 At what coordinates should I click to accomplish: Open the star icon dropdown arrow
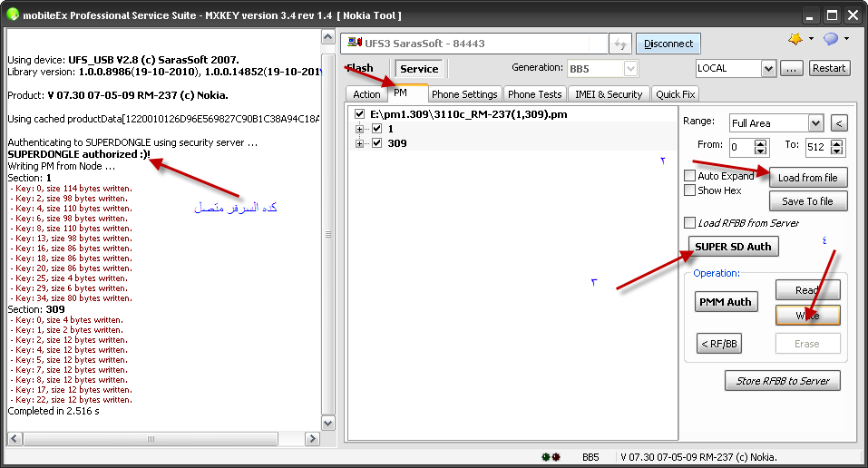coord(811,39)
